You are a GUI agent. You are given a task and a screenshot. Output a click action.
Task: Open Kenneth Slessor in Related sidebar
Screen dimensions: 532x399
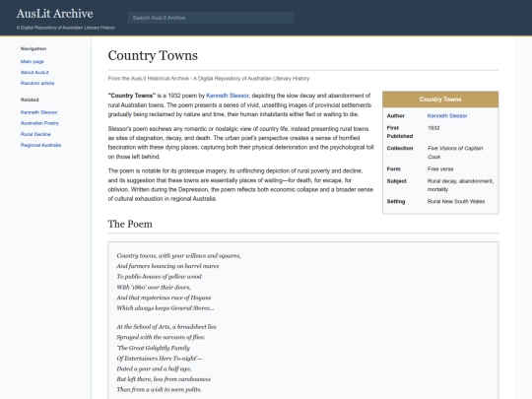pos(39,112)
